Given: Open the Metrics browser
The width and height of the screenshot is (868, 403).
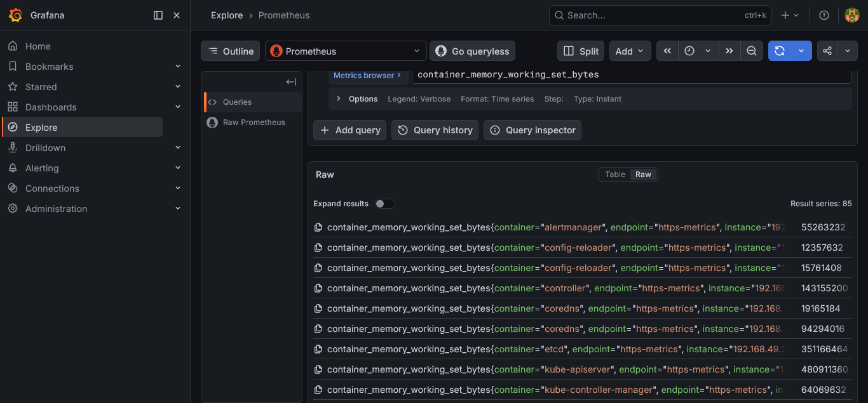Looking at the screenshot, I should [367, 75].
